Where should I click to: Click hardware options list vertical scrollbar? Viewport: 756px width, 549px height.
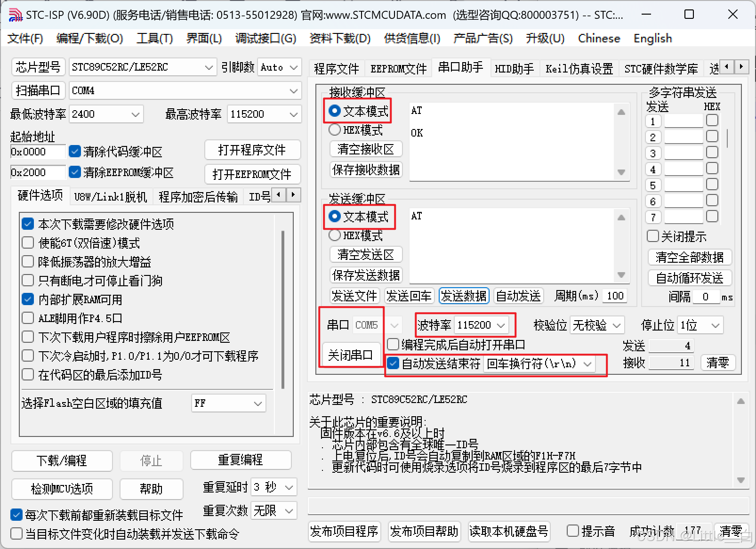(283, 309)
